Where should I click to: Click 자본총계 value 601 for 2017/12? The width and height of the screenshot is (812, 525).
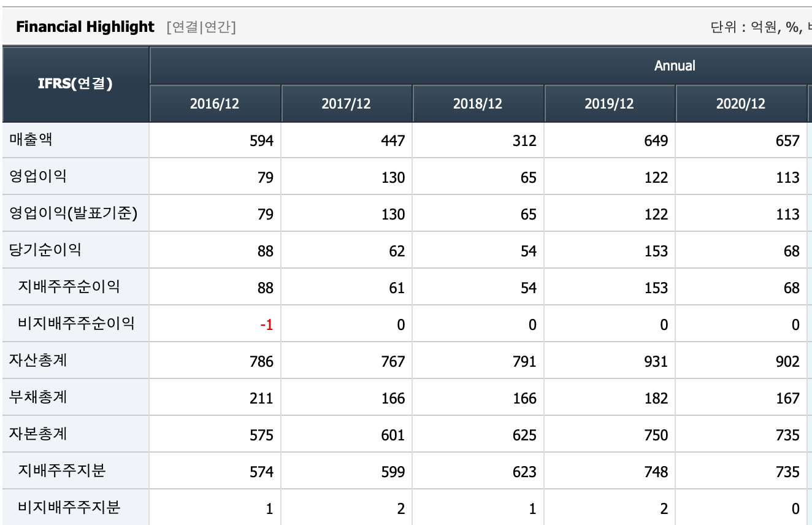[x=393, y=435]
